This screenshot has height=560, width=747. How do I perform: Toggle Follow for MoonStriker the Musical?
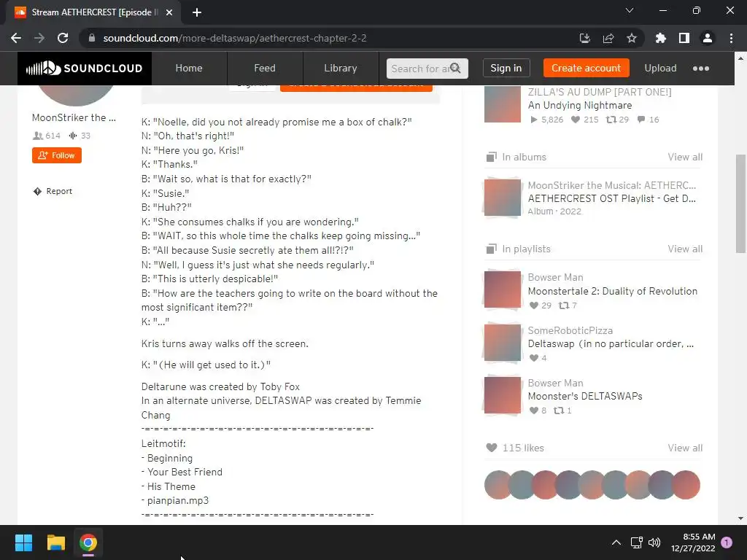(x=57, y=155)
